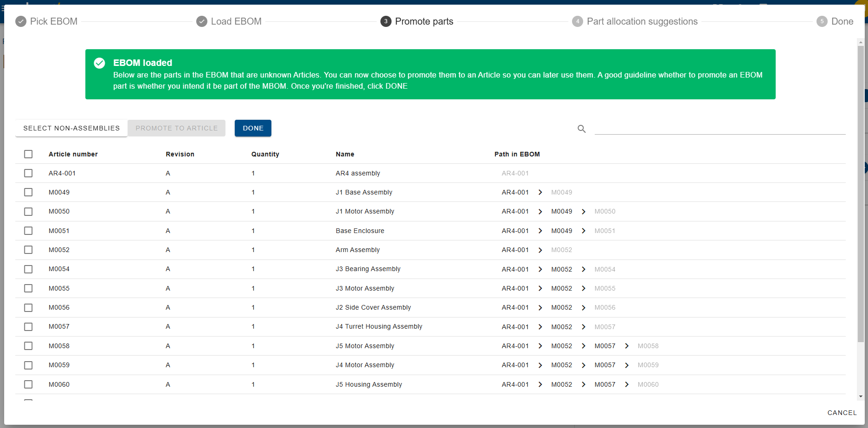Check the M0055 row checkbox
Screen dimensions: 868x428
pyautogui.click(x=28, y=288)
